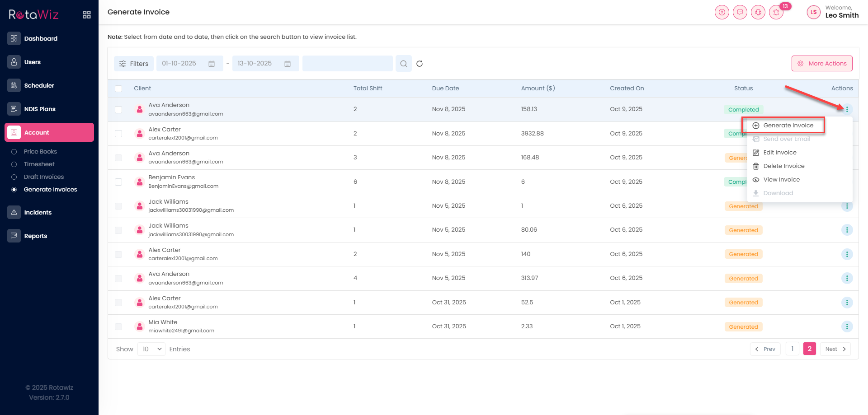Tick the select-all checkbox in table header
This screenshot has width=868, height=415.
point(118,89)
